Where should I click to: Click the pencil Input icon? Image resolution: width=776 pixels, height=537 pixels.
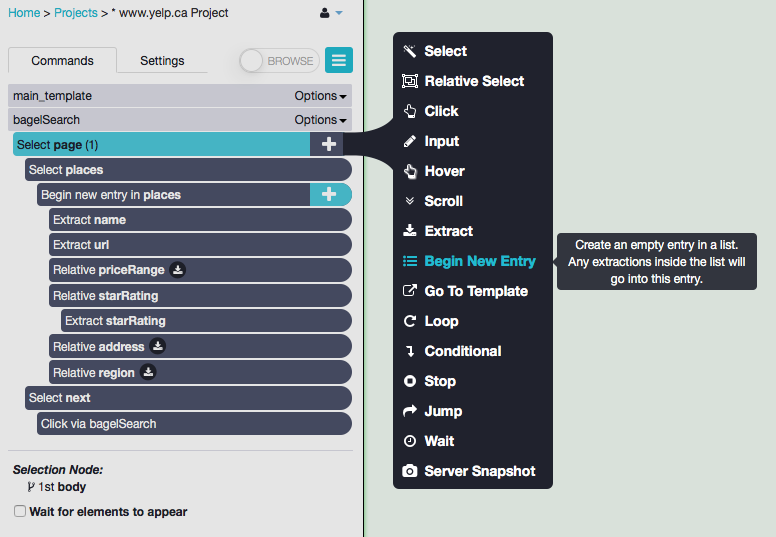click(409, 142)
